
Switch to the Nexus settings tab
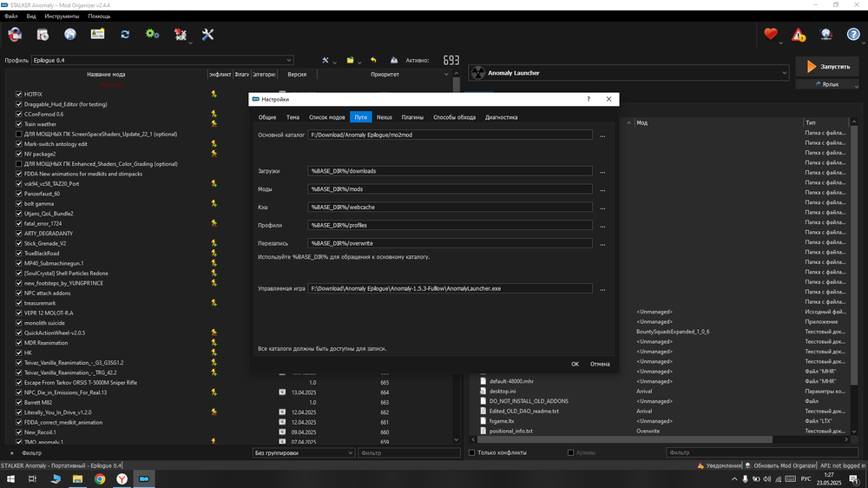(x=384, y=117)
